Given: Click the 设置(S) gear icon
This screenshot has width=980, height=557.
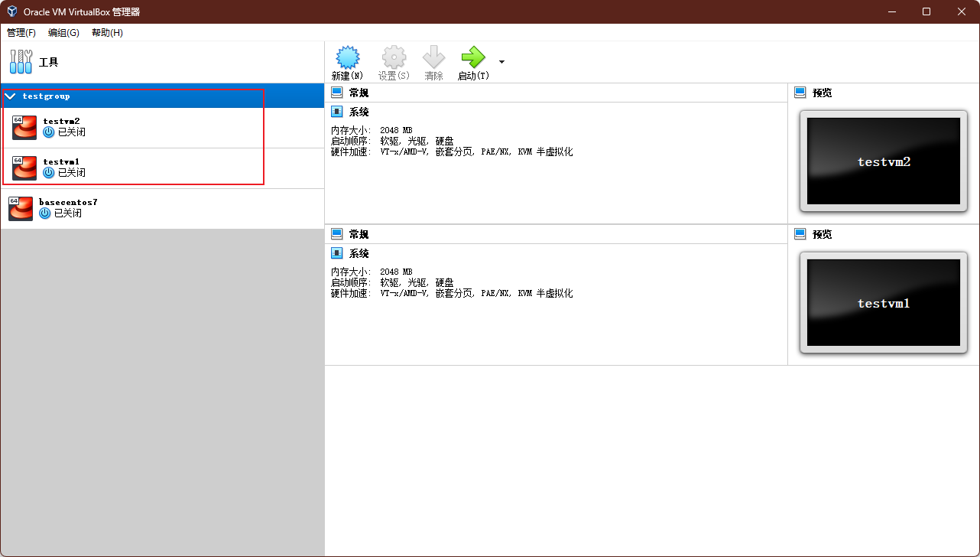Looking at the screenshot, I should pyautogui.click(x=394, y=57).
